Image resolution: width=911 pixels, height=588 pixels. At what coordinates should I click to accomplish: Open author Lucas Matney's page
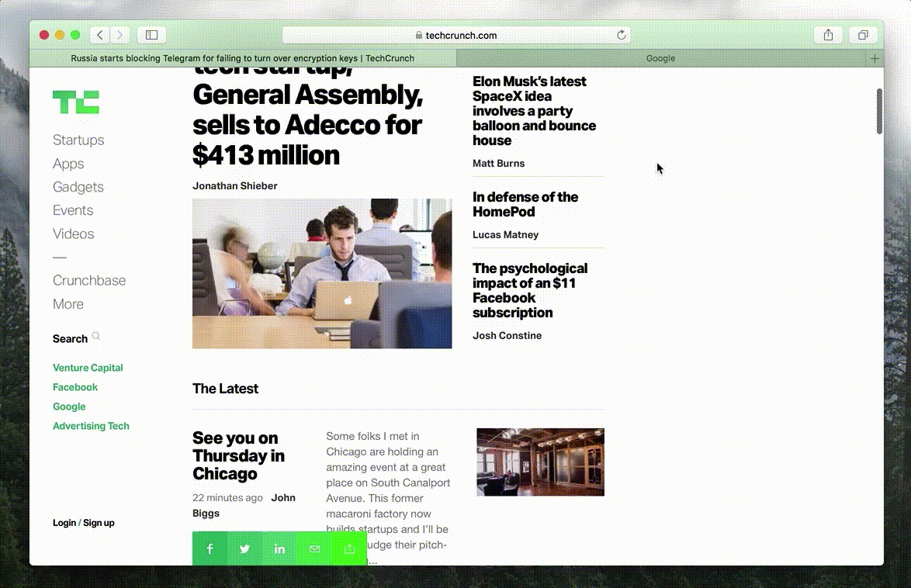(x=505, y=235)
